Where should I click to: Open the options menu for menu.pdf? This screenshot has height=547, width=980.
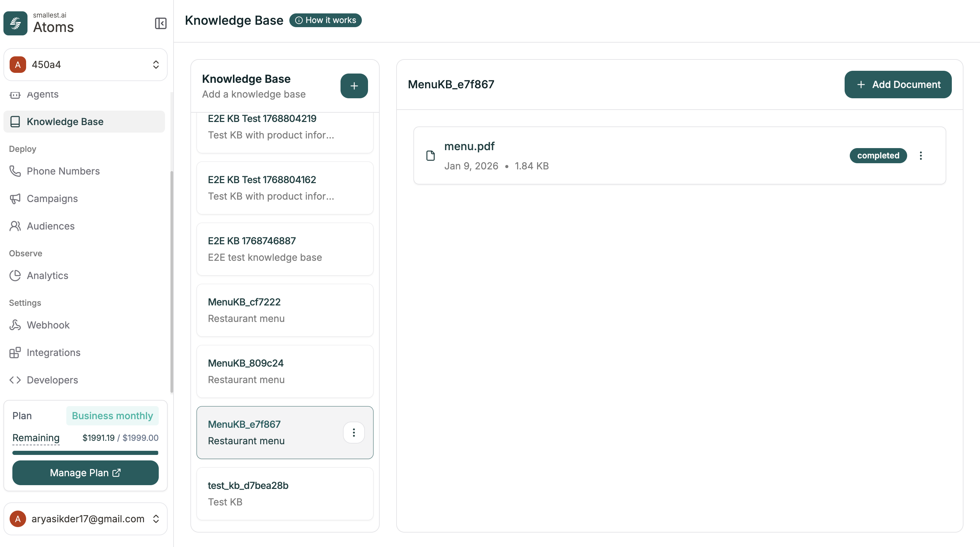pos(921,155)
